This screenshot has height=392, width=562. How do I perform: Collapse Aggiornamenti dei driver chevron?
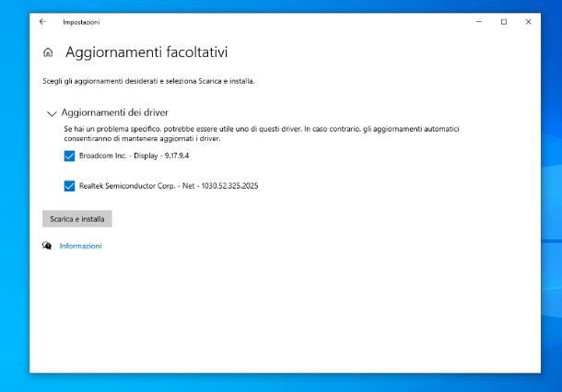52,113
